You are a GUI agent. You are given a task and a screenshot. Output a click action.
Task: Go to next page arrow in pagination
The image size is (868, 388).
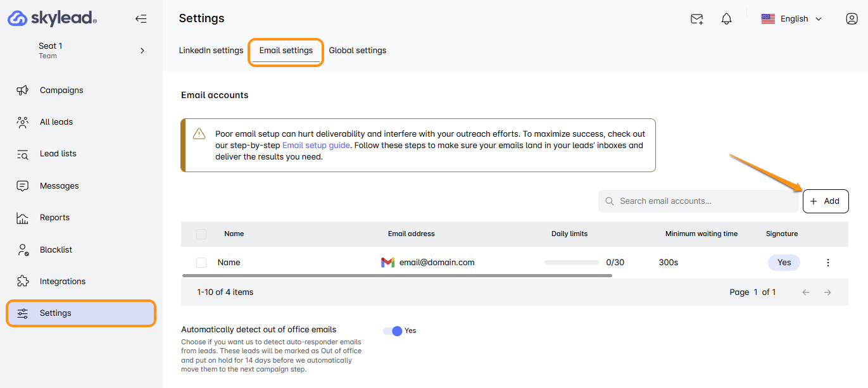tap(827, 292)
